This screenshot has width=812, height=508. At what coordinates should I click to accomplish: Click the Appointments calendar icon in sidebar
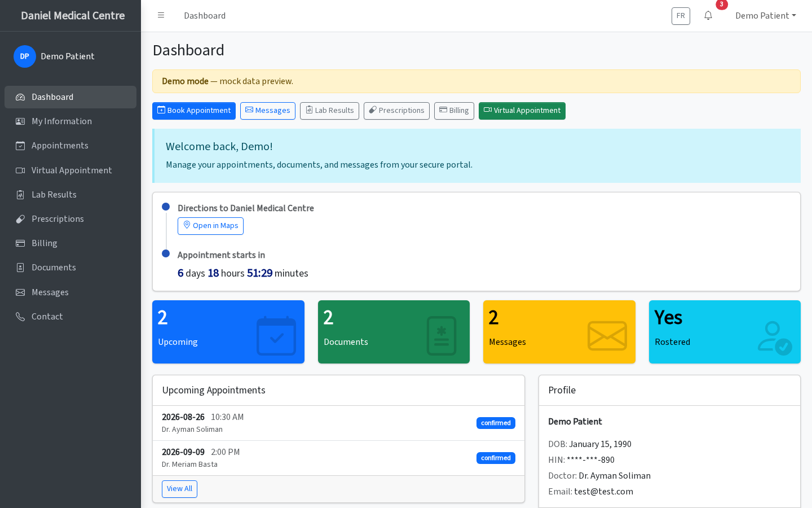point(20,146)
